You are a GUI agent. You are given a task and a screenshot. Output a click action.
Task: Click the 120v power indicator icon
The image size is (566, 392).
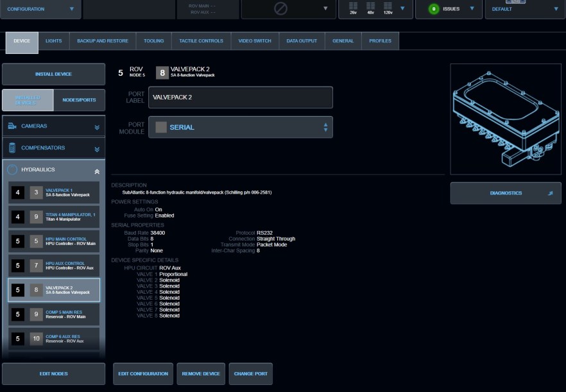[388, 8]
